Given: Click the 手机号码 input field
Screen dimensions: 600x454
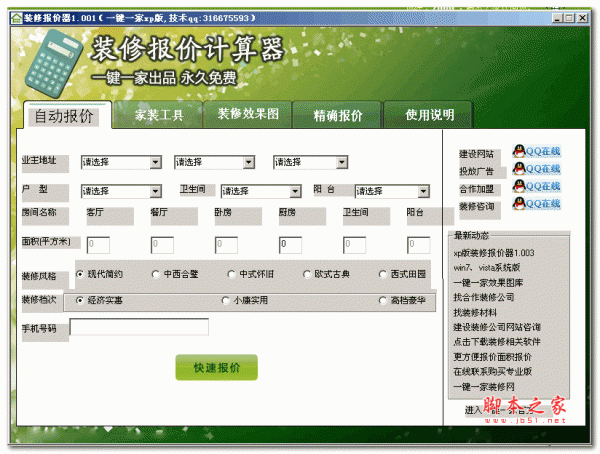Looking at the screenshot, I should coord(139,327).
